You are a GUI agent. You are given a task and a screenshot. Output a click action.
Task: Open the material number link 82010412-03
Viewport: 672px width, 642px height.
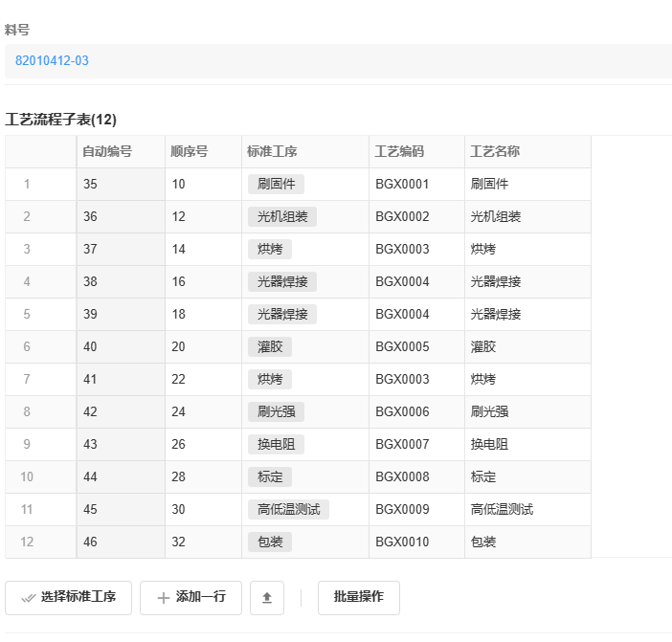(x=52, y=60)
